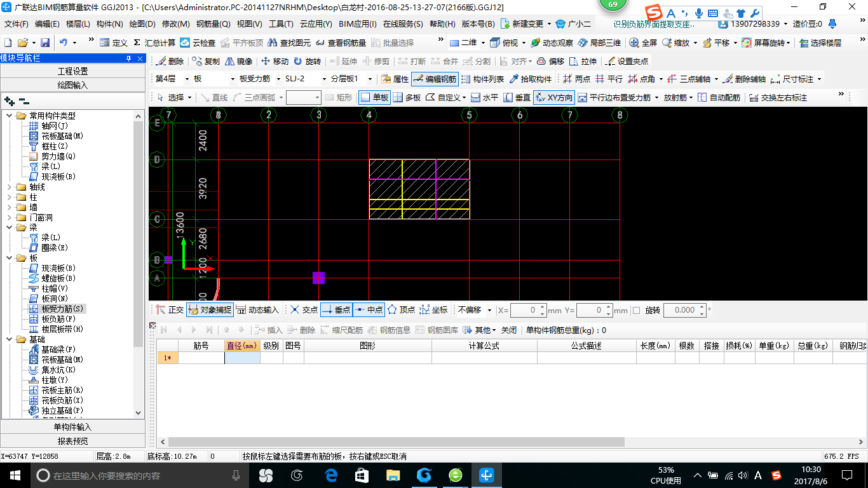The height and width of the screenshot is (488, 868).
Task: Click 自动配筋 auto reinforcement
Action: (x=719, y=97)
